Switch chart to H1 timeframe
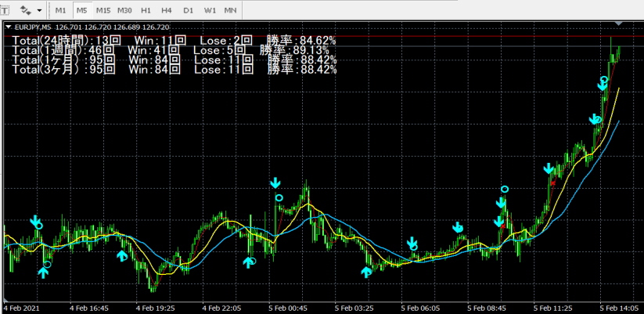The height and width of the screenshot is (314, 644). click(x=146, y=10)
